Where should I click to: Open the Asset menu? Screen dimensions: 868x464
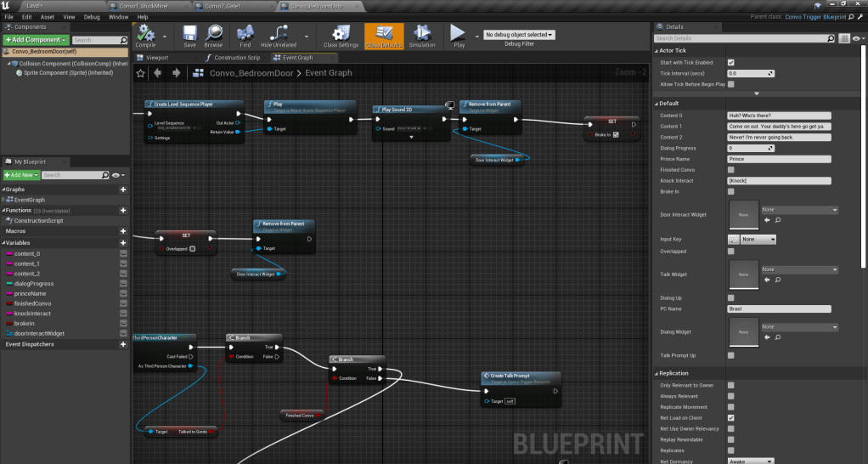click(48, 16)
